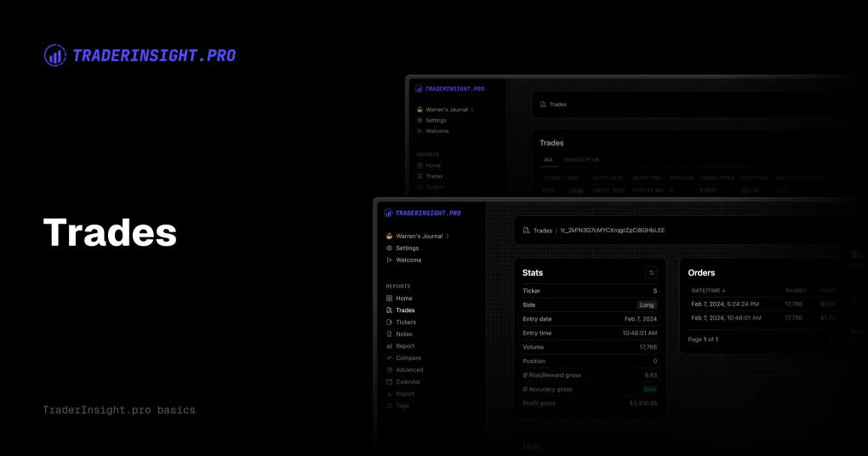This screenshot has height=456, width=868.
Task: Expand Warren's Journal switcher in the back window
Action: (445, 110)
